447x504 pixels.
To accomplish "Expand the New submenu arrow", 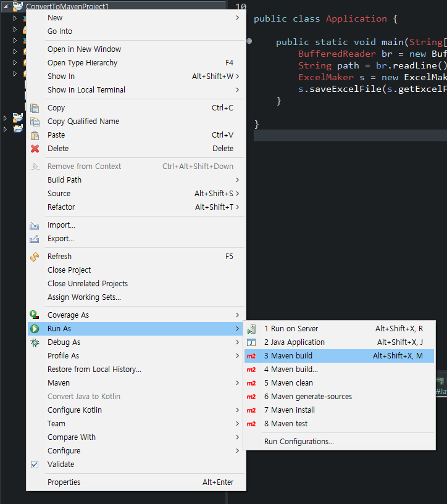I will click(x=237, y=18).
